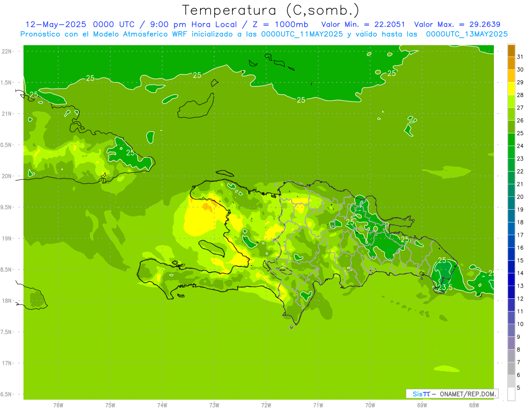Click the '68W' longitude axis label
The image size is (532, 411).
474,405
